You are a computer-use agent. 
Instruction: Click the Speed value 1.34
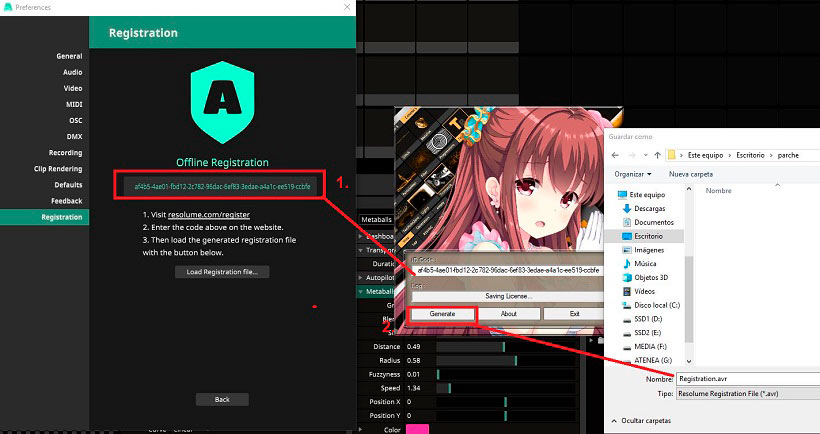(414, 388)
